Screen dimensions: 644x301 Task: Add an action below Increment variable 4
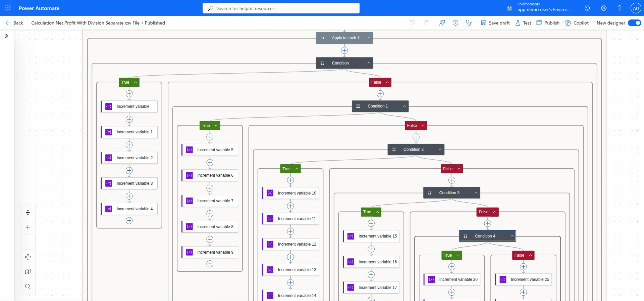[129, 221]
